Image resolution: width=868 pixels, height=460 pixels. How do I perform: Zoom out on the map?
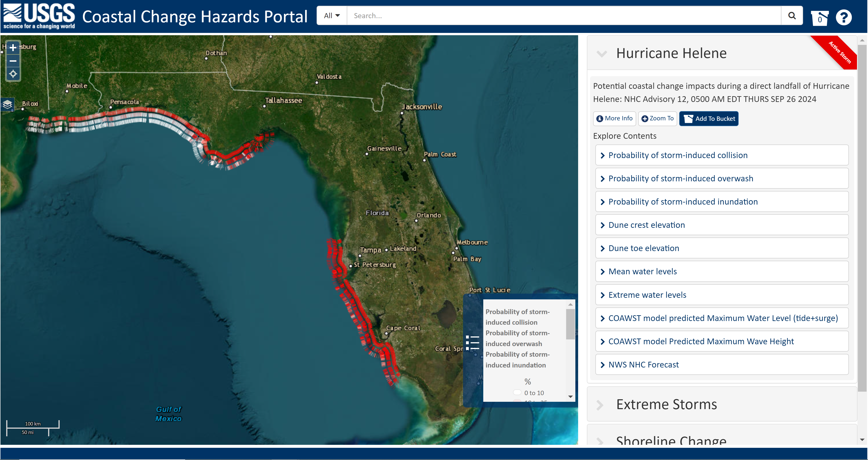13,61
